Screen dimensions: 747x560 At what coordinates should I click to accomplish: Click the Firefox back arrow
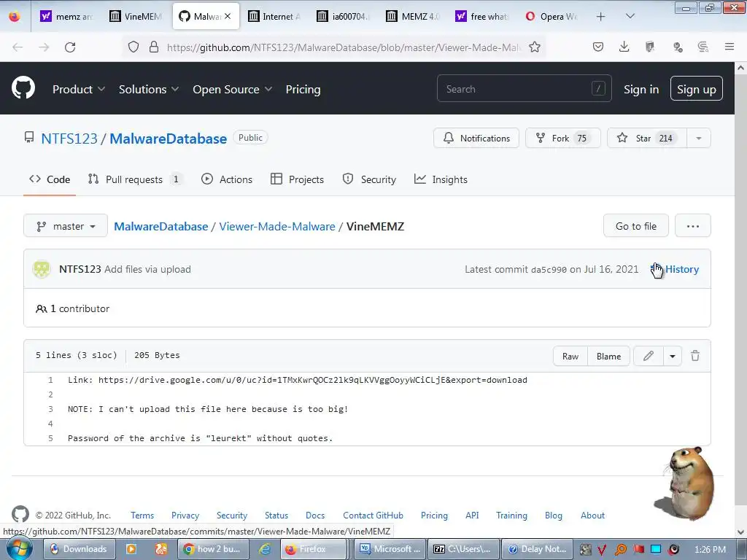click(x=18, y=47)
